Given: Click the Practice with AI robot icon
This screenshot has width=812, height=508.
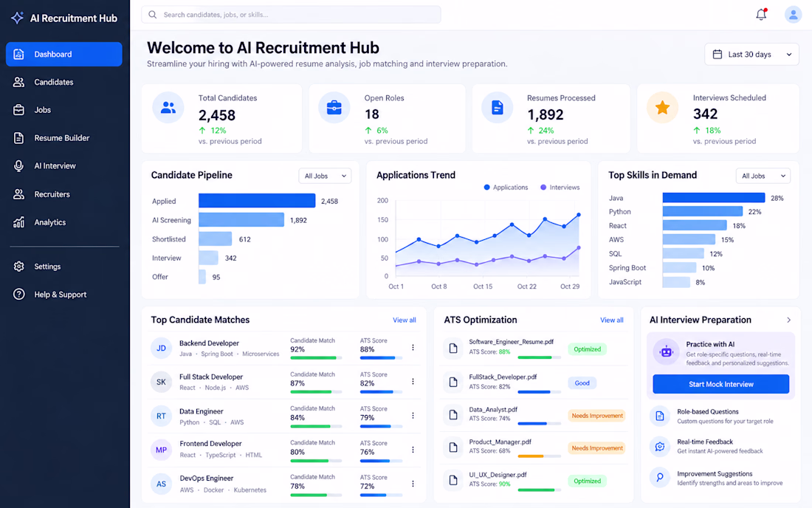Looking at the screenshot, I should coord(666,352).
